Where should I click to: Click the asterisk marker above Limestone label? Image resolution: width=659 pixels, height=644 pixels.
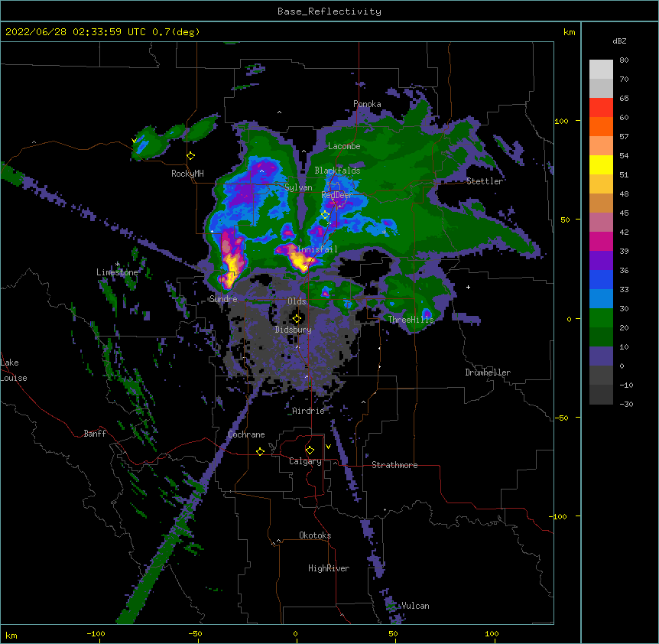[117, 265]
